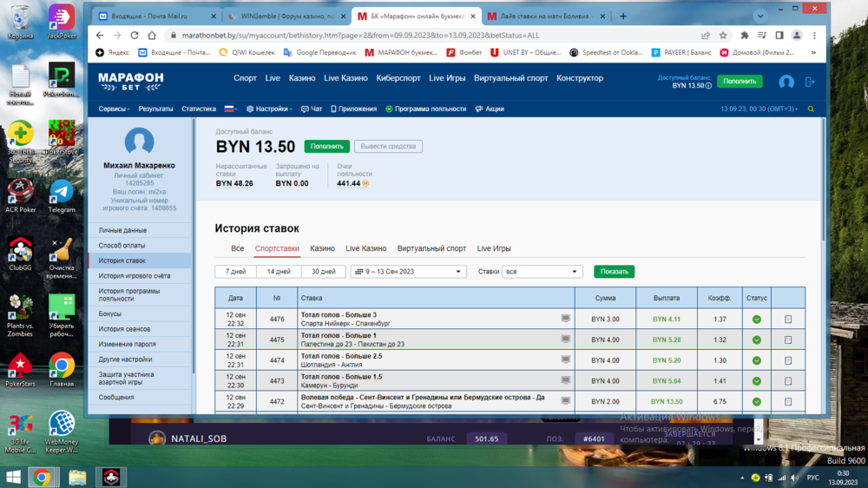Click the search magnifier icon in the blue bar

pos(811,109)
